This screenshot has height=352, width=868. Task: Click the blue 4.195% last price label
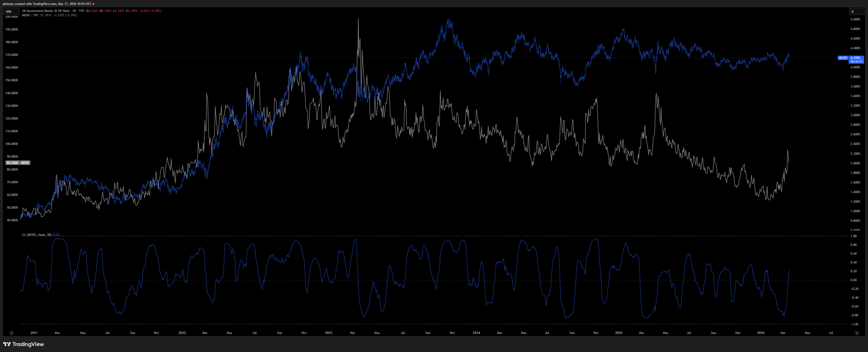click(x=856, y=58)
